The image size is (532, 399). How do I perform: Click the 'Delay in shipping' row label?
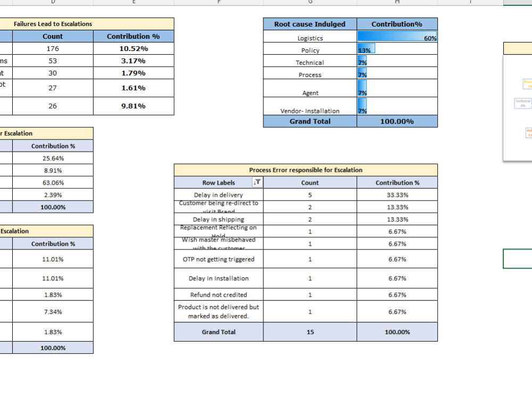pyautogui.click(x=219, y=219)
